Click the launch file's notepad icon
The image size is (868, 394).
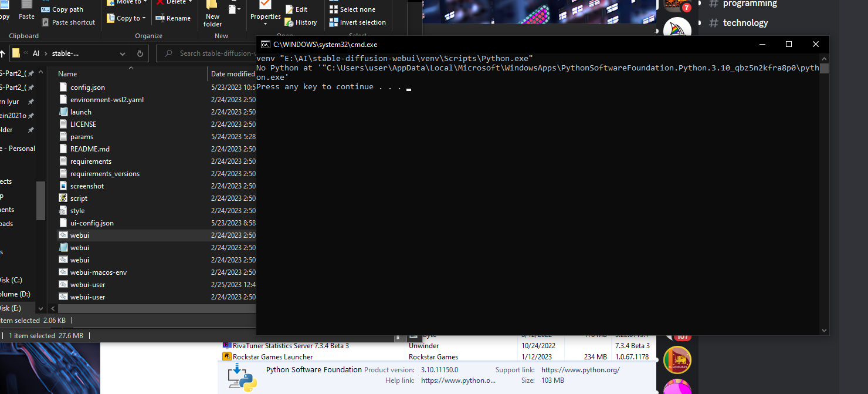(x=63, y=112)
